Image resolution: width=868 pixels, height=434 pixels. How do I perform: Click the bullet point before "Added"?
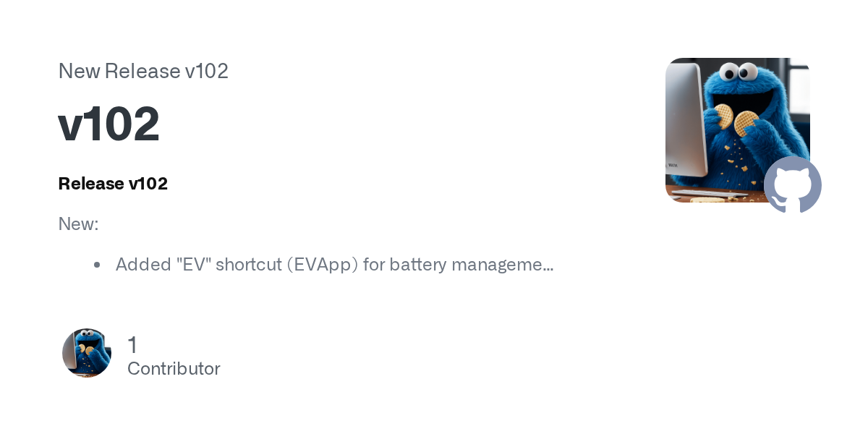point(97,265)
